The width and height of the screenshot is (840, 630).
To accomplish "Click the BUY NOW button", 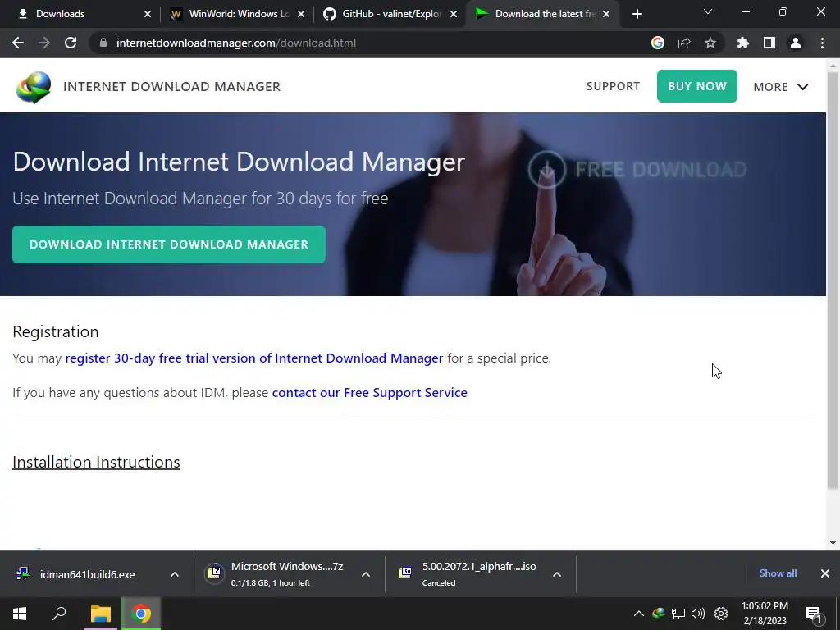I will point(697,86).
